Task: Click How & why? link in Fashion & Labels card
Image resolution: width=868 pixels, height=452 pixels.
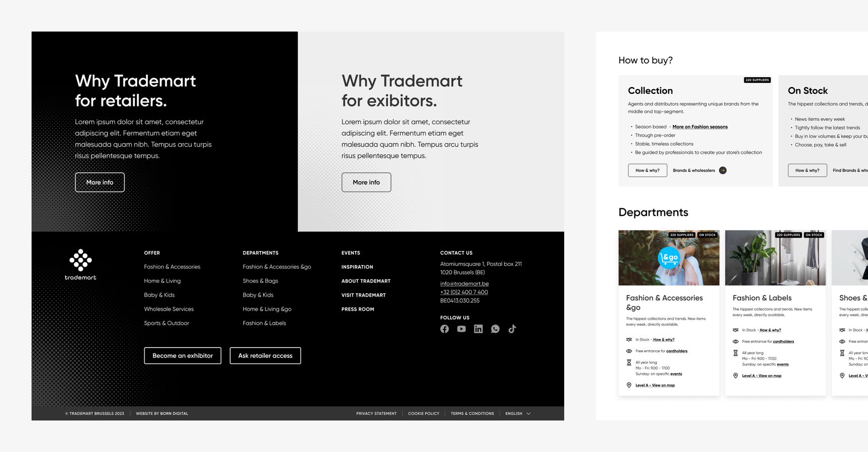Action: coord(770,330)
